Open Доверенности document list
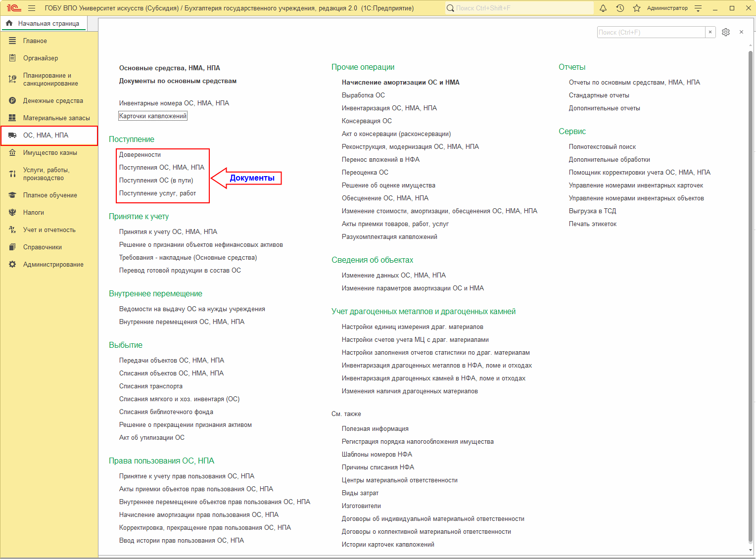The width and height of the screenshot is (756, 559). tap(140, 154)
